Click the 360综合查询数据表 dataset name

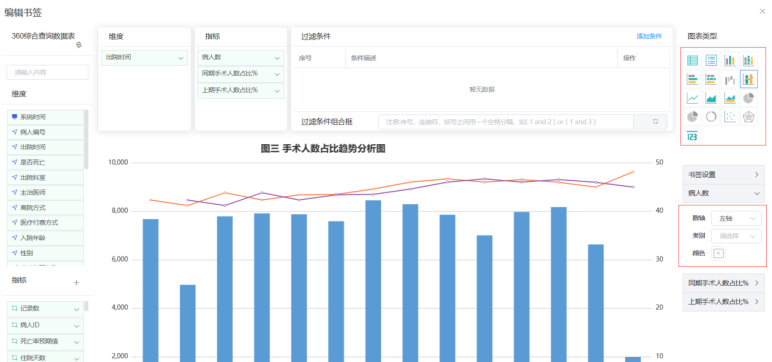pos(43,36)
